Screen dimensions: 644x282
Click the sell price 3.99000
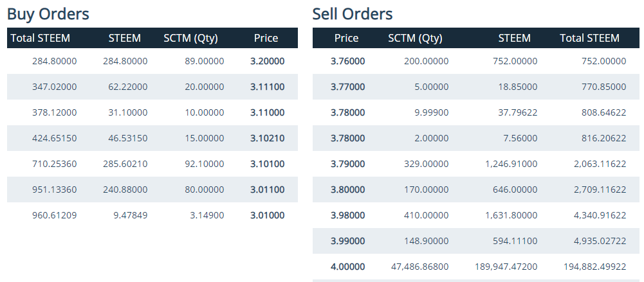coord(347,241)
